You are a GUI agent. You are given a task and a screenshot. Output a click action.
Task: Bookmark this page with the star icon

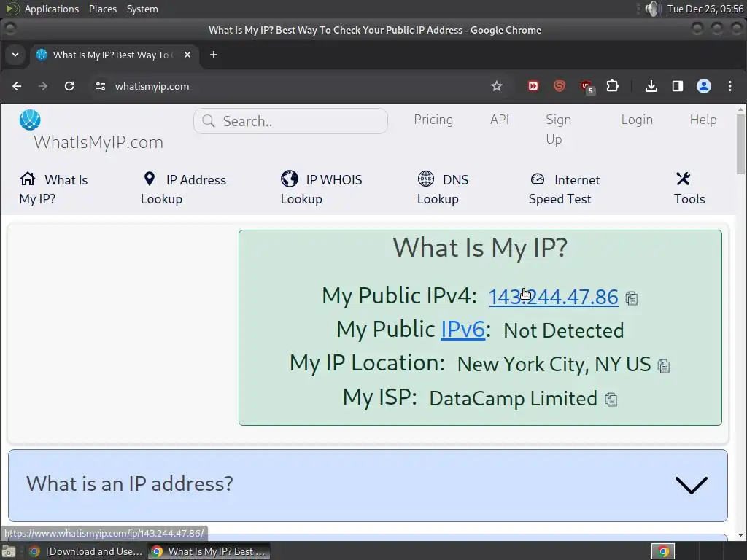pyautogui.click(x=496, y=86)
